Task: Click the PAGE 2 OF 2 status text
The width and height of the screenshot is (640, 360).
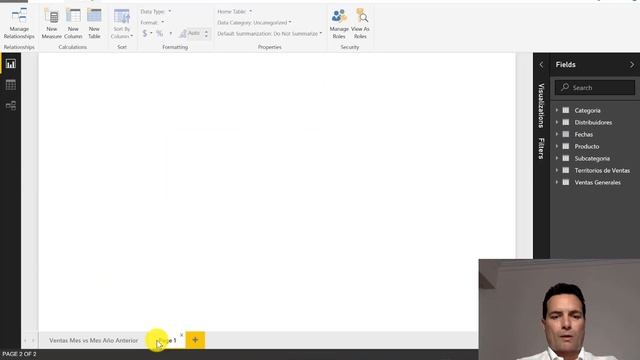Action: point(19,354)
